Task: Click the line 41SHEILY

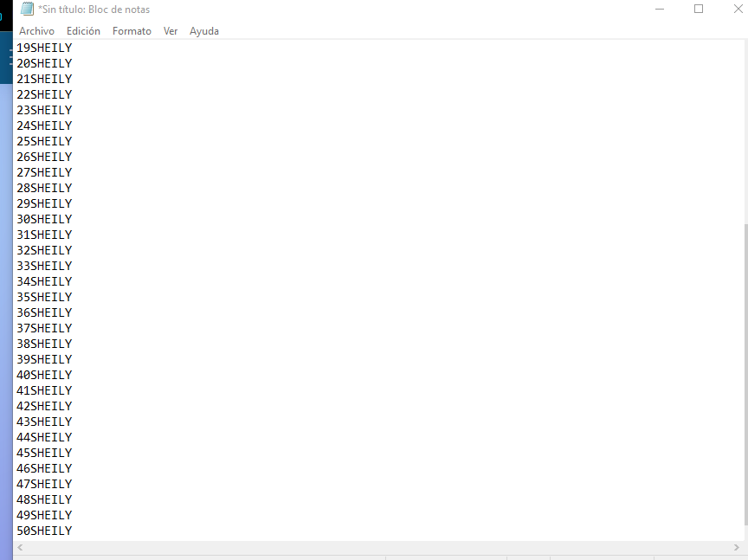Action: point(44,390)
